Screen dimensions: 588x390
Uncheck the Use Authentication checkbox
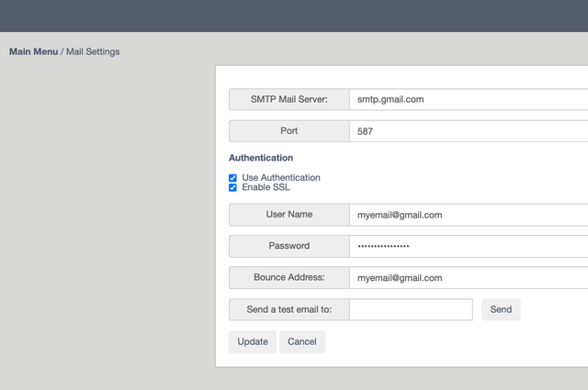pos(232,178)
